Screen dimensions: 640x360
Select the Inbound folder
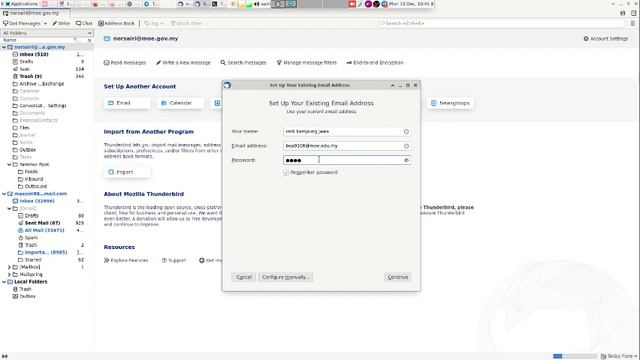click(33, 179)
